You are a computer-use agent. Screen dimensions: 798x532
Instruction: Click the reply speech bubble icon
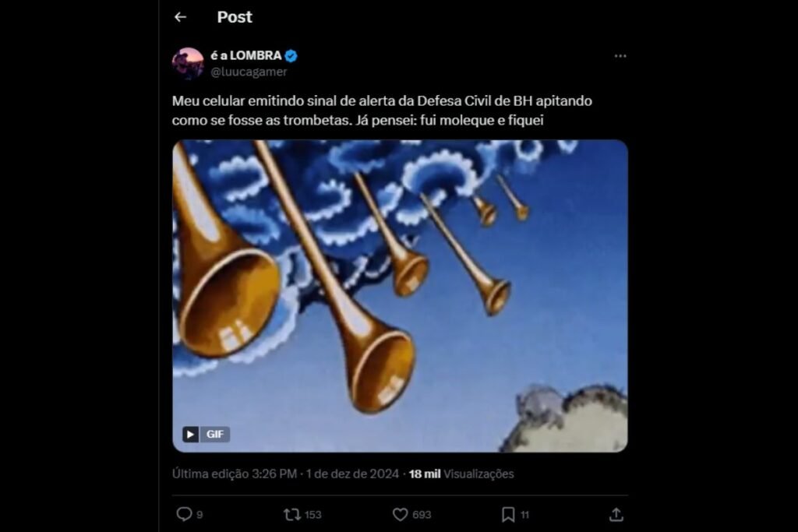pyautogui.click(x=185, y=514)
